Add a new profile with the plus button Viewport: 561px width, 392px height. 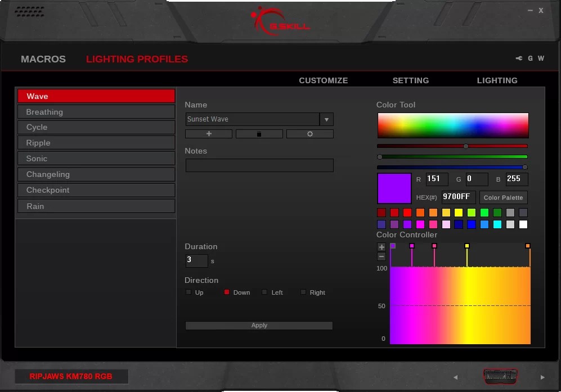(x=208, y=134)
